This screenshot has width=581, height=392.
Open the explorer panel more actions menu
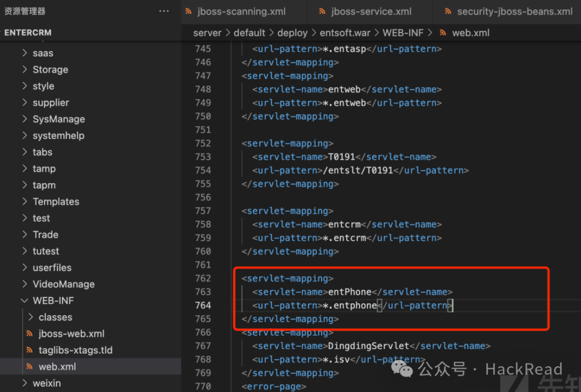tap(164, 11)
